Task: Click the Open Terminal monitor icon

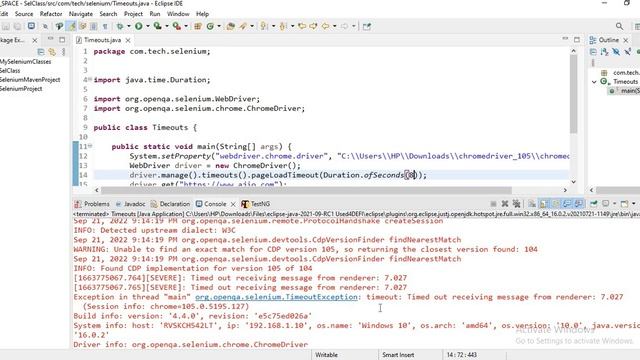Action: click(x=31, y=26)
